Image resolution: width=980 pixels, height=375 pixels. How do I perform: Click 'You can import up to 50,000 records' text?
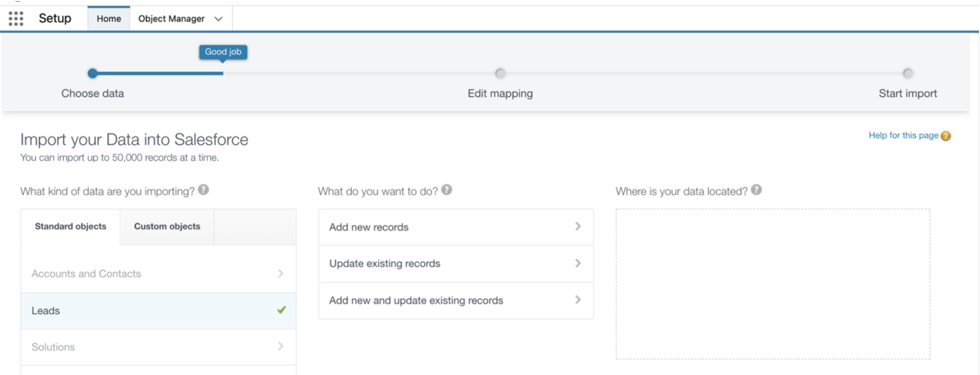(x=120, y=157)
